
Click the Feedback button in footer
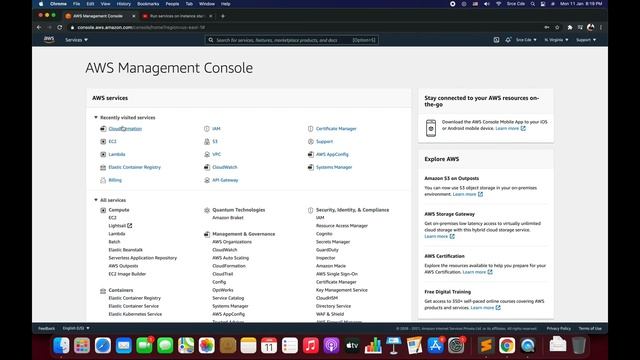tap(47, 329)
